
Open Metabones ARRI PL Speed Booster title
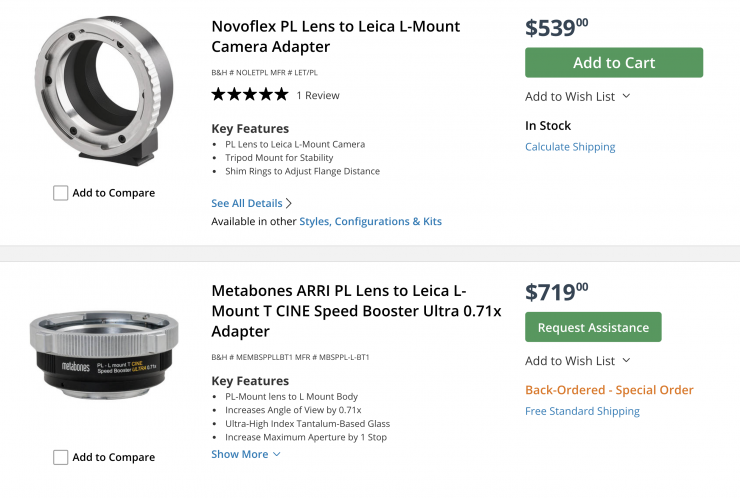354,310
